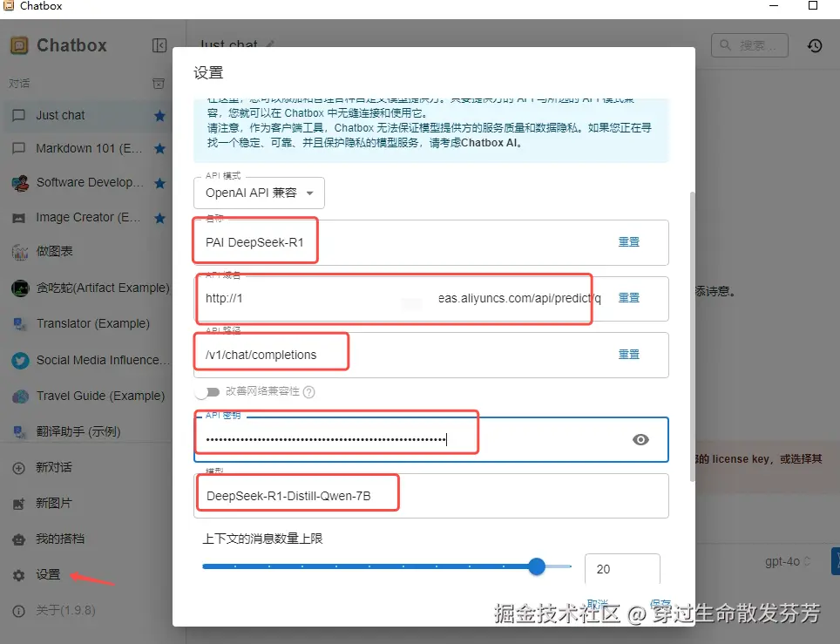The image size is (840, 644).
Task: Click the star icon beside Markdown 101
Action: [x=159, y=148]
